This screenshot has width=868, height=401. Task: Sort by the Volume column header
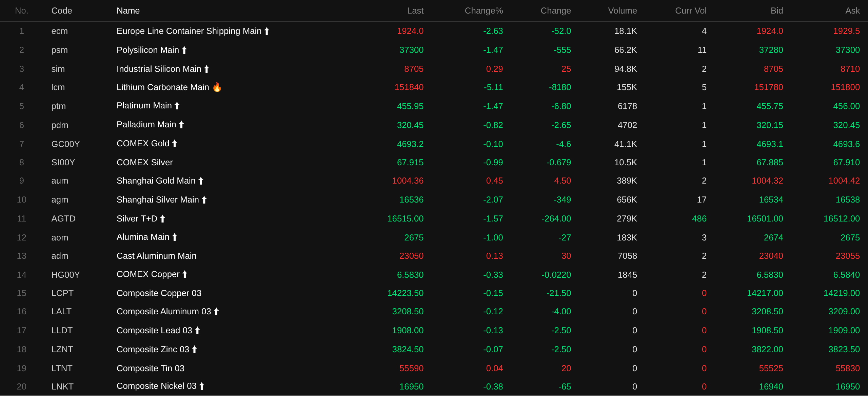(623, 11)
